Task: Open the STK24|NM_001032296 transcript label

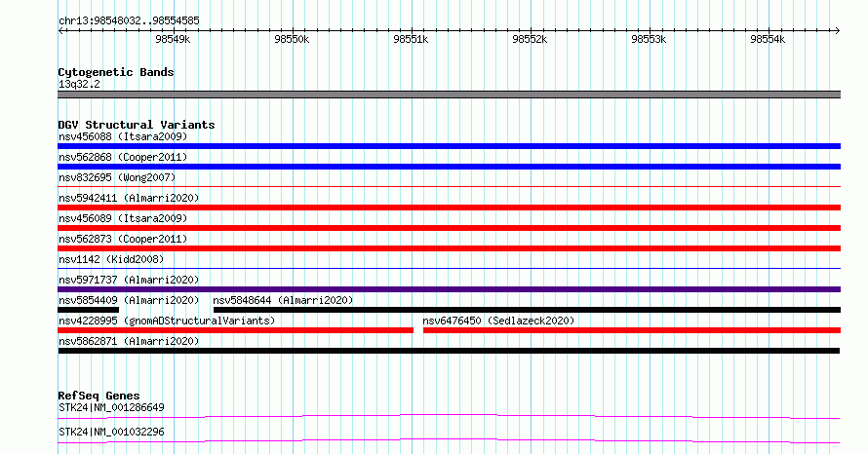Action: (x=111, y=432)
